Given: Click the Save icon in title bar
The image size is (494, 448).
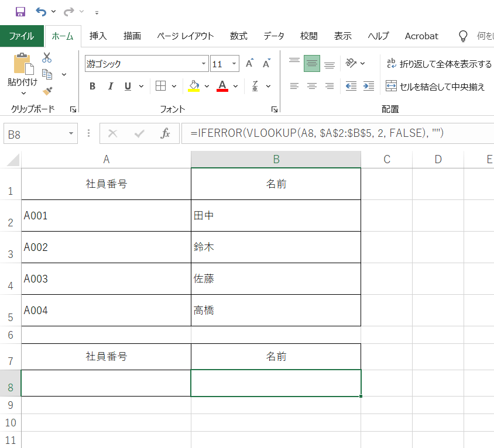Looking at the screenshot, I should click(20, 12).
